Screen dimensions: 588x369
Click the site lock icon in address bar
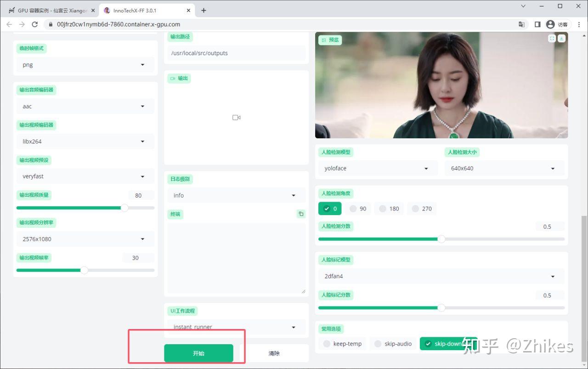50,24
